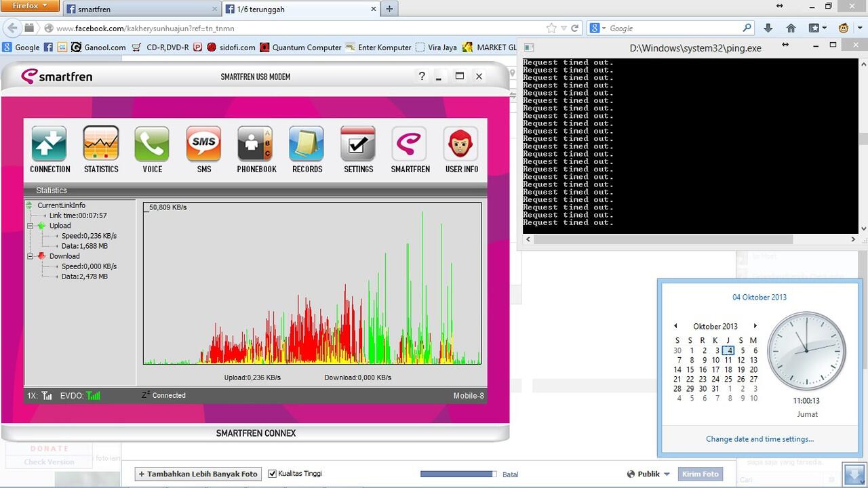Collapse the CurrentLinkInfo tree node

[x=30, y=205]
